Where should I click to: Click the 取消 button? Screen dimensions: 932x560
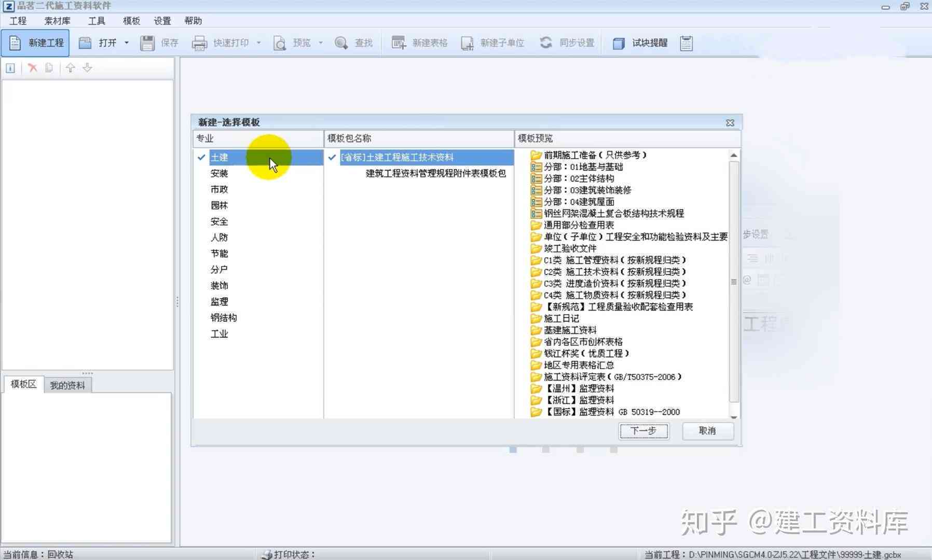(x=707, y=431)
